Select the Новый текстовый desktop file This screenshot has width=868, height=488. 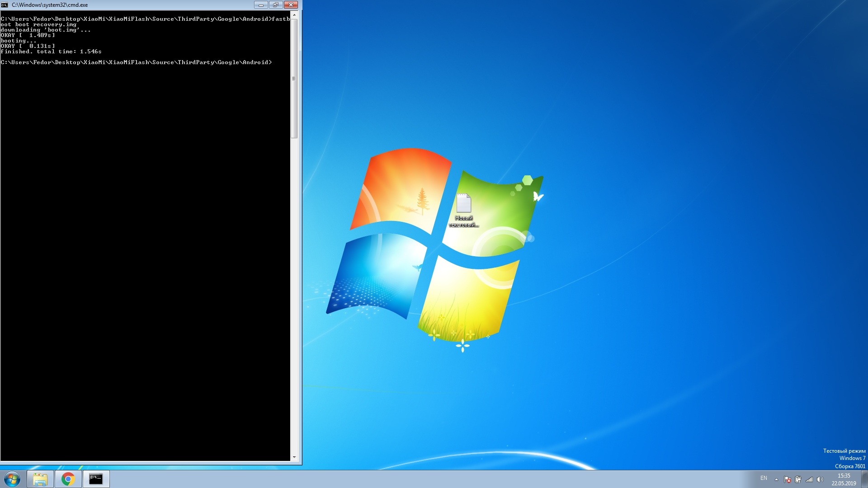(464, 211)
